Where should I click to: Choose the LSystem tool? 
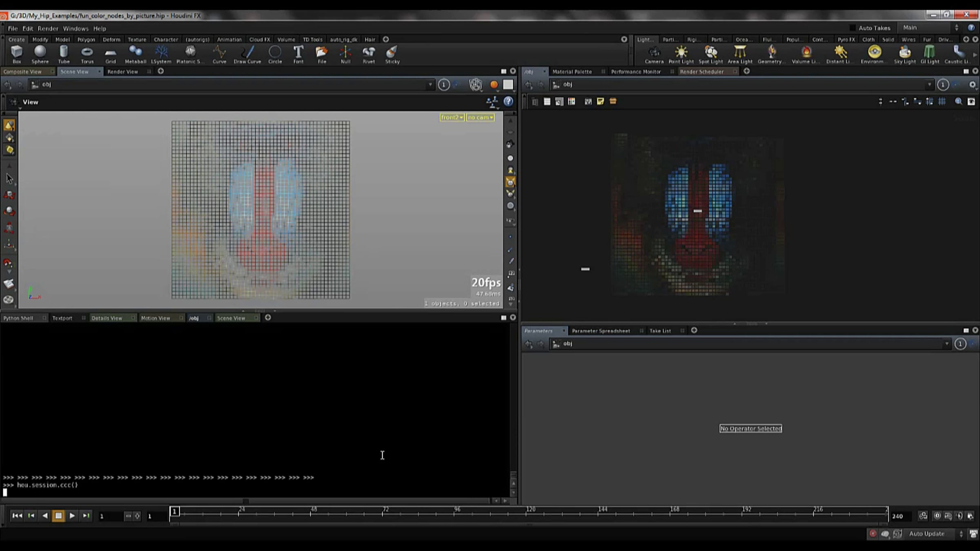coord(161,54)
